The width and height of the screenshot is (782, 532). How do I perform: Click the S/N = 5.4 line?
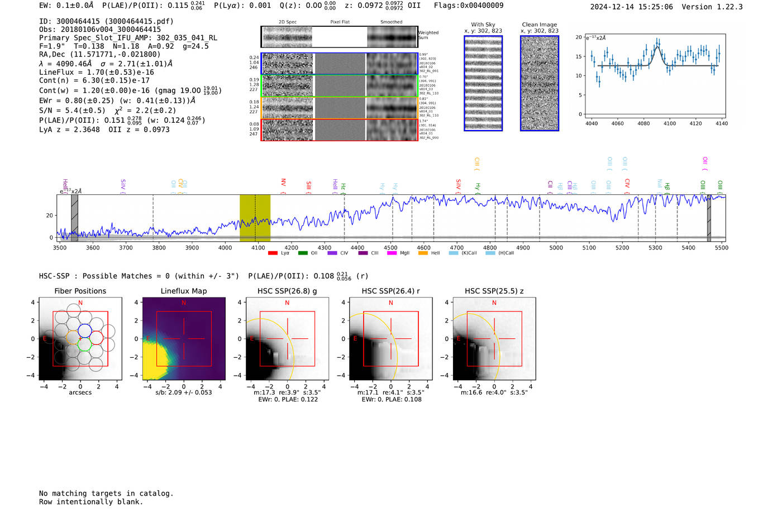[x=108, y=111]
